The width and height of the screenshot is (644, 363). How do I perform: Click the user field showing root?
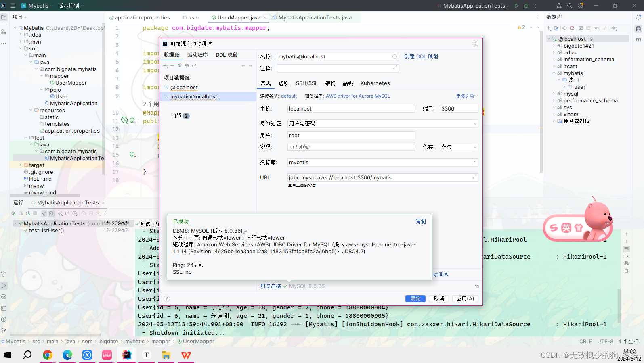[x=351, y=135]
